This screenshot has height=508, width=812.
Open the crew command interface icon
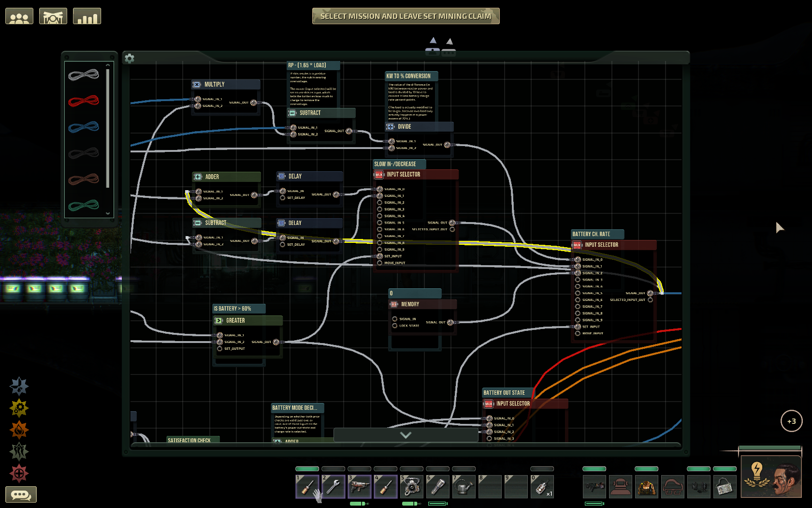point(53,16)
